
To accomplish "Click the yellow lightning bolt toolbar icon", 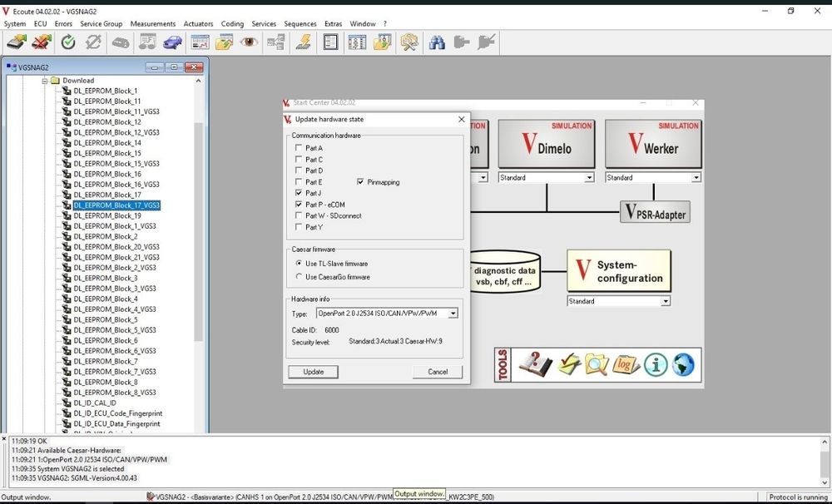I will pyautogui.click(x=304, y=42).
